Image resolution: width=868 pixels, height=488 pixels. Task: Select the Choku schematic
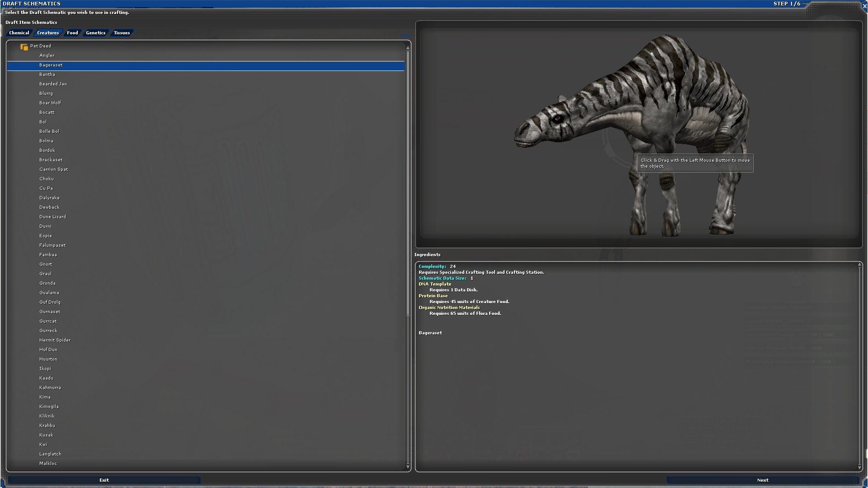pos(46,179)
